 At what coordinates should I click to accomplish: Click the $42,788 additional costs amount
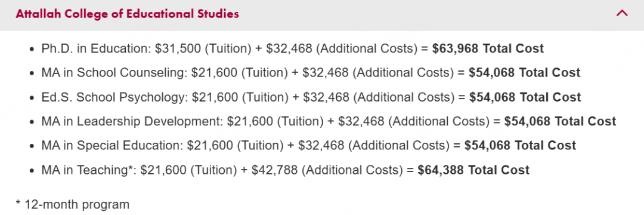click(x=275, y=170)
